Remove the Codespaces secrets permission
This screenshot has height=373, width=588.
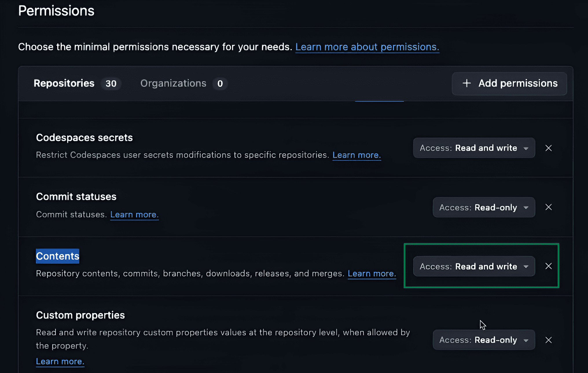[x=548, y=148]
